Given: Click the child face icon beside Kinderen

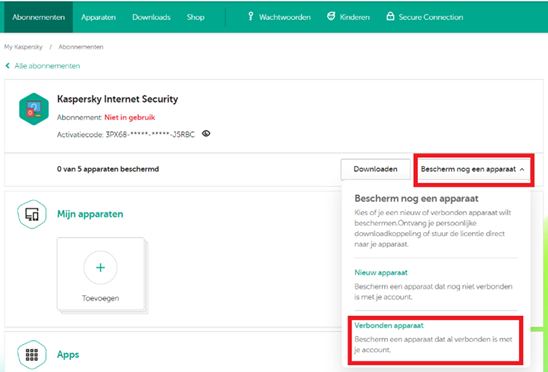Looking at the screenshot, I should pos(331,16).
